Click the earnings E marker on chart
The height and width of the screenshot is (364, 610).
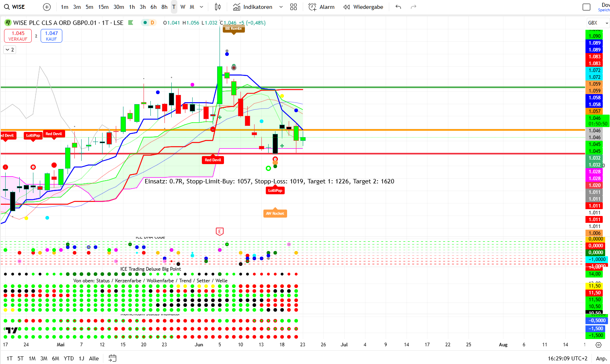220,231
